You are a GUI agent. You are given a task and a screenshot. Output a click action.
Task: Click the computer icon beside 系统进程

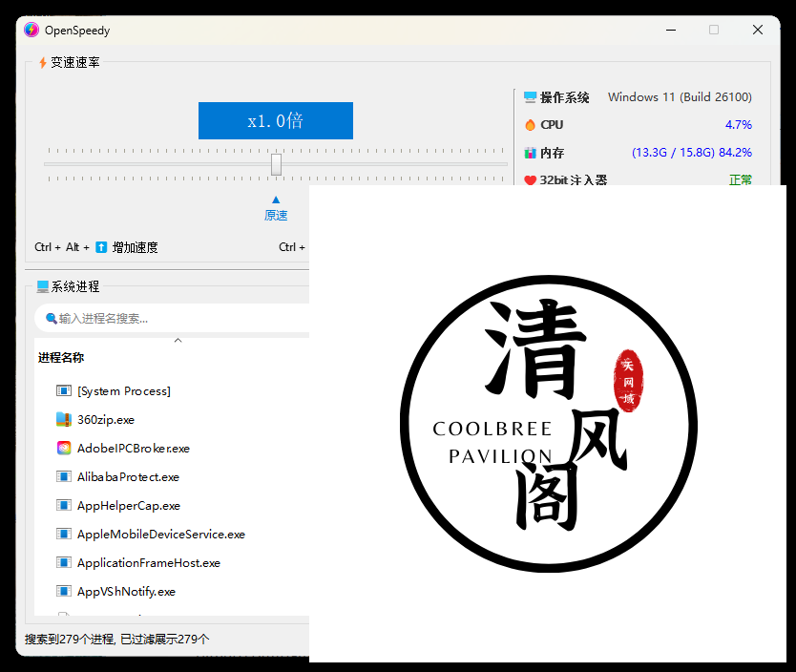point(43,286)
